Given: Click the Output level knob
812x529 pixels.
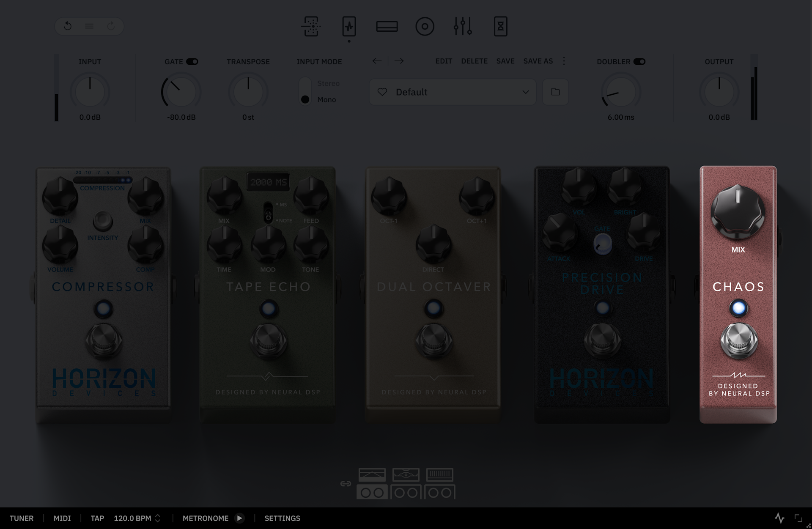Looking at the screenshot, I should click(x=719, y=92).
